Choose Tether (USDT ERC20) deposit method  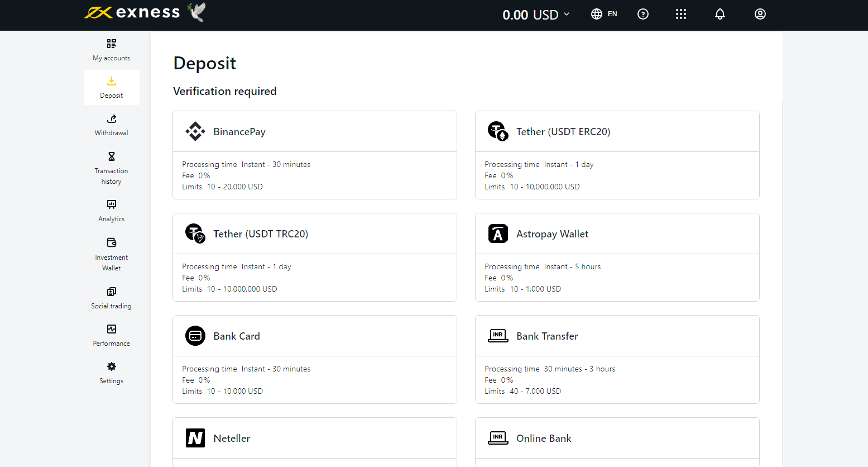point(617,155)
